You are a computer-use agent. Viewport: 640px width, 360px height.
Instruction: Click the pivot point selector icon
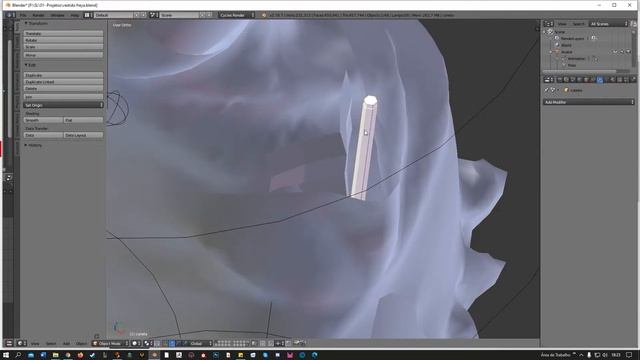[147, 343]
